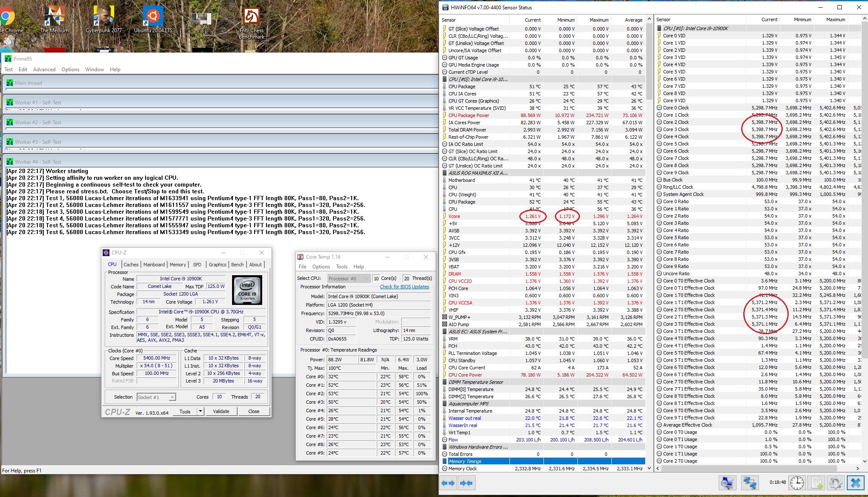This screenshot has width=868, height=497.
Task: Open Core Temp Options menu
Action: click(321, 267)
